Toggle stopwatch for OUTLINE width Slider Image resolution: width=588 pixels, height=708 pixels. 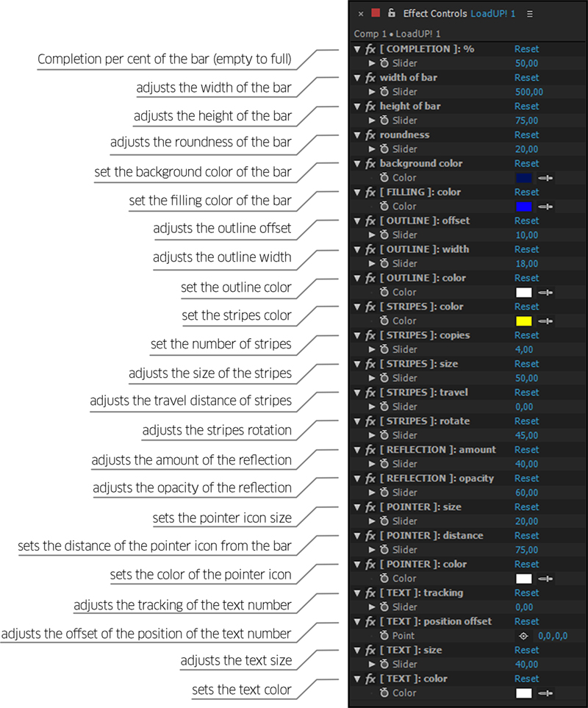pyautogui.click(x=384, y=263)
